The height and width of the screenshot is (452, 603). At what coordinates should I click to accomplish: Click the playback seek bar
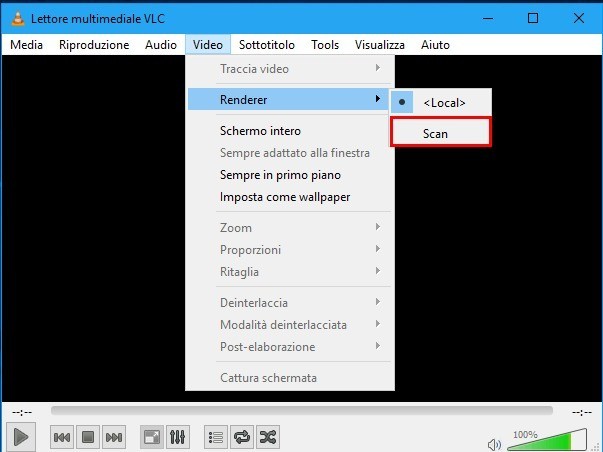[302, 411]
